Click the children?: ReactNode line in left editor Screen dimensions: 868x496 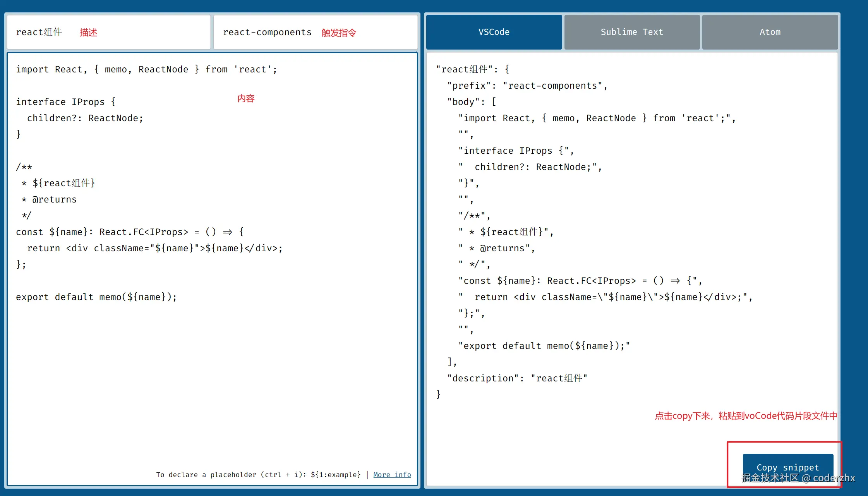coord(85,118)
